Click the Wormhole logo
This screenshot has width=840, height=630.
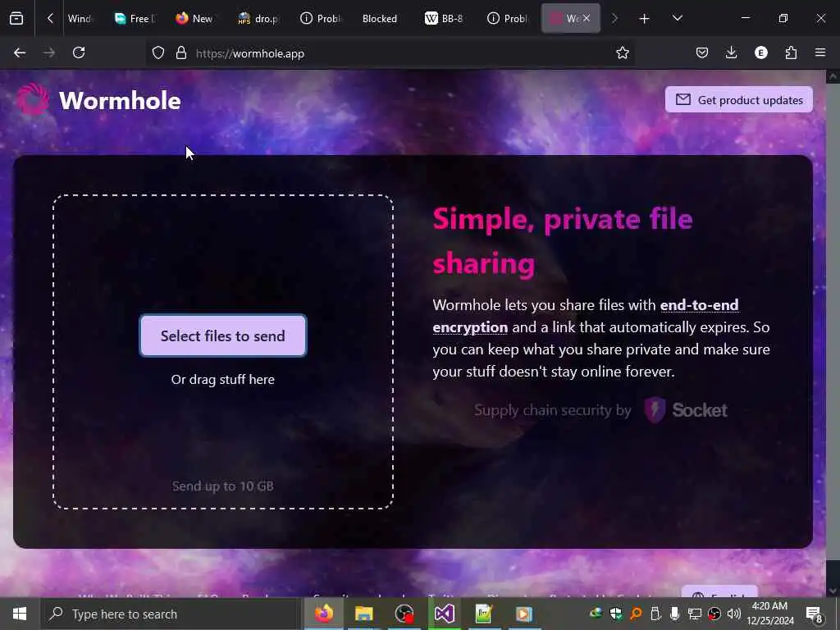pyautogui.click(x=32, y=99)
